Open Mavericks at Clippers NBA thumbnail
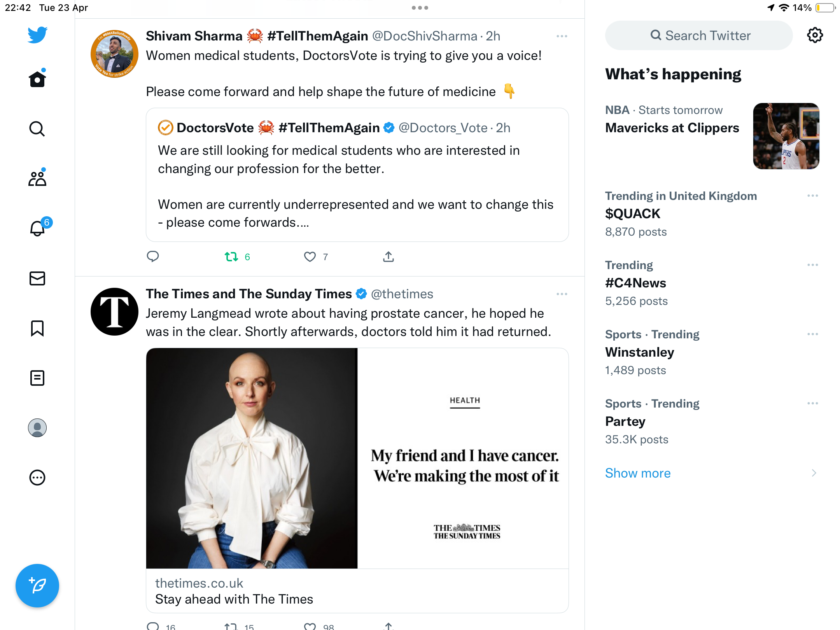The image size is (840, 630). point(786,136)
